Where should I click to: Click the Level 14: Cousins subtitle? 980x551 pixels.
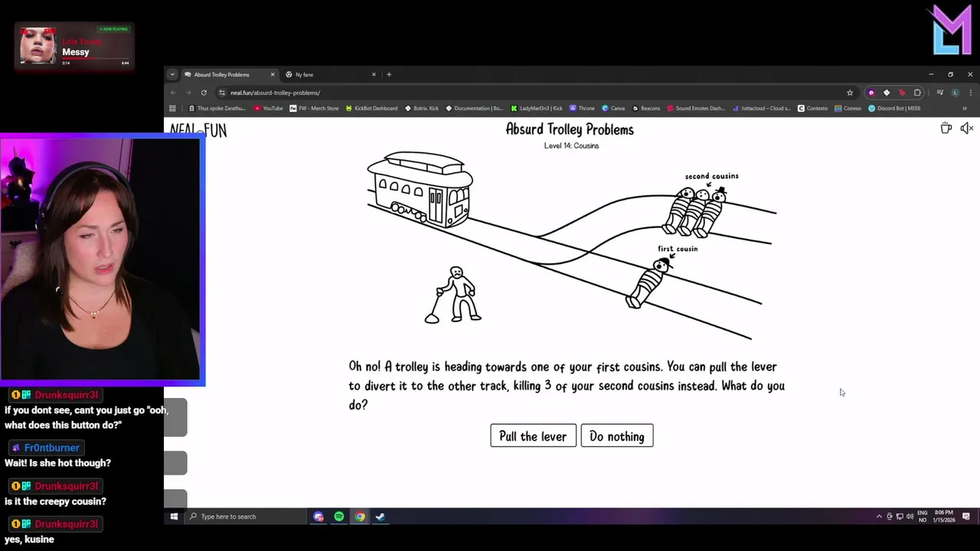pyautogui.click(x=571, y=145)
